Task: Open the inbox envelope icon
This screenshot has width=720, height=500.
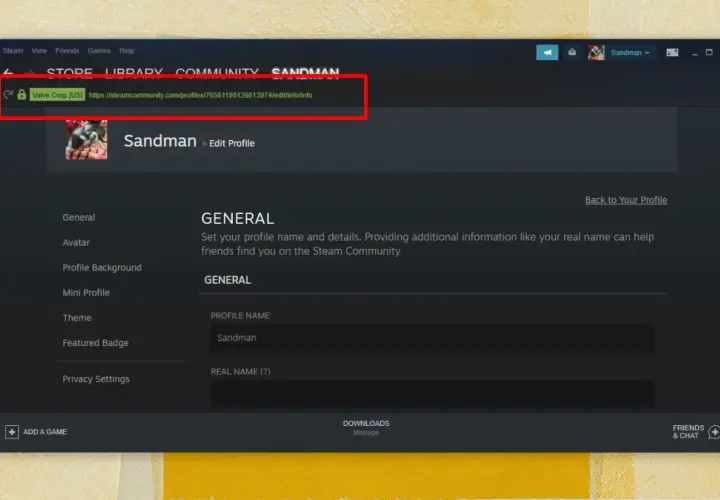Action: pyautogui.click(x=572, y=52)
